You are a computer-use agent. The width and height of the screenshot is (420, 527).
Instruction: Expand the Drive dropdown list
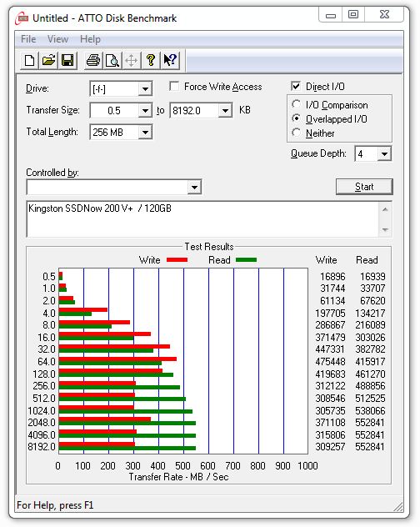(145, 89)
